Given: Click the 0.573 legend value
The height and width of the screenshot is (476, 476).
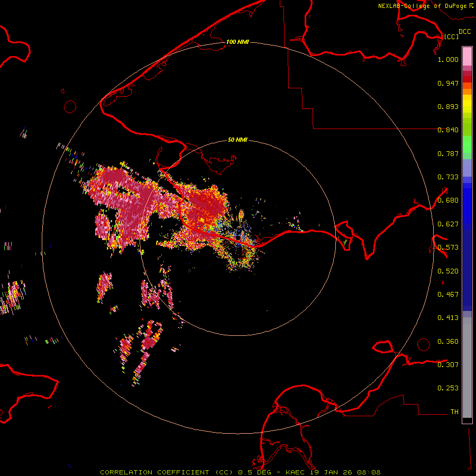Looking at the screenshot, I should [448, 248].
